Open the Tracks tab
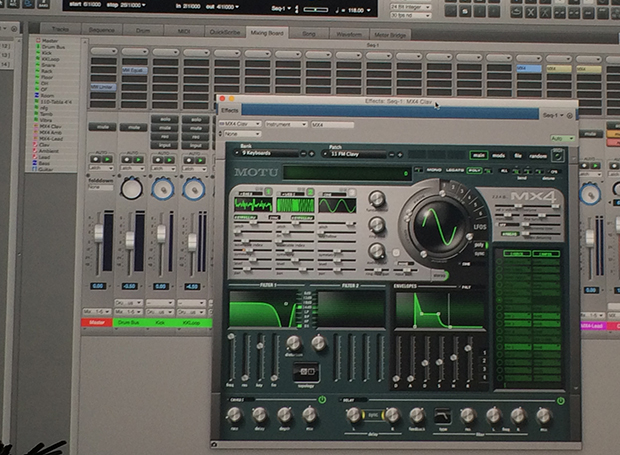Screen dimensions: 620x455 click(x=60, y=29)
